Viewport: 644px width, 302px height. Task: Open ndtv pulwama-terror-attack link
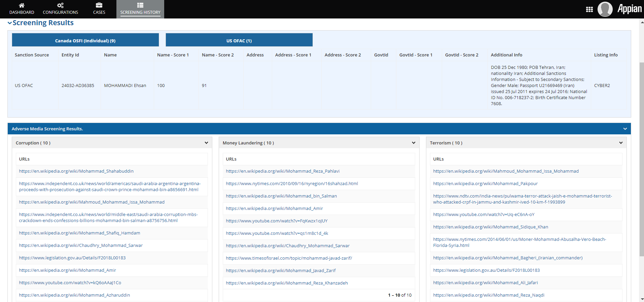(523, 199)
